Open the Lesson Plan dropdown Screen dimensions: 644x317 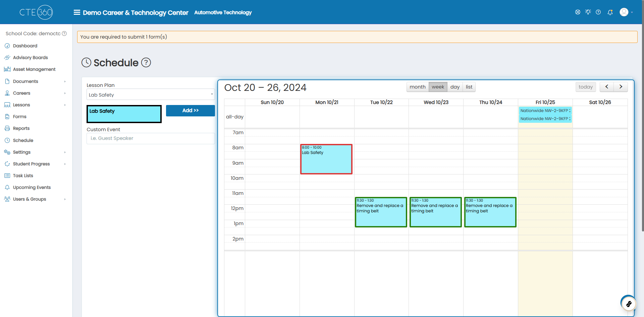(x=151, y=95)
